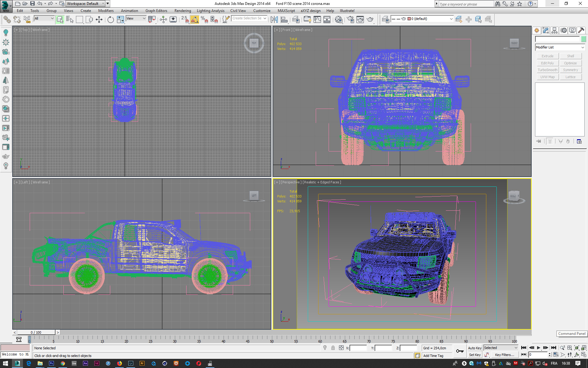588x368 pixels.
Task: Choose Rectangular Selection Region tool
Action: pos(80,20)
